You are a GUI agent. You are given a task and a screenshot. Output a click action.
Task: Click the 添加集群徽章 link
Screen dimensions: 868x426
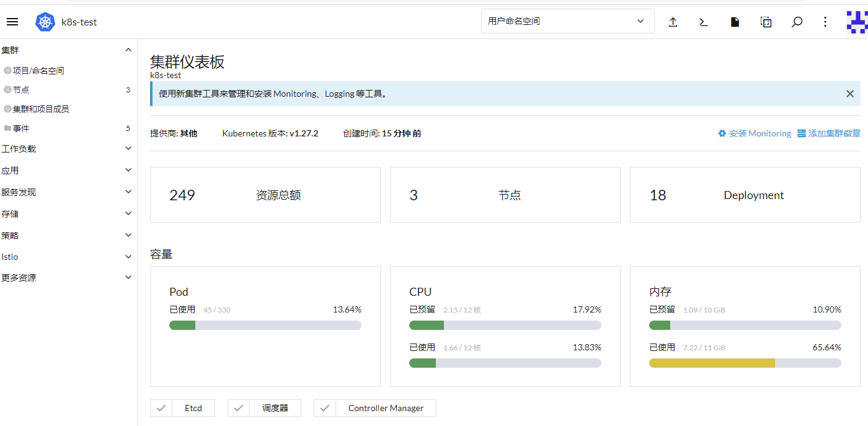coord(835,133)
